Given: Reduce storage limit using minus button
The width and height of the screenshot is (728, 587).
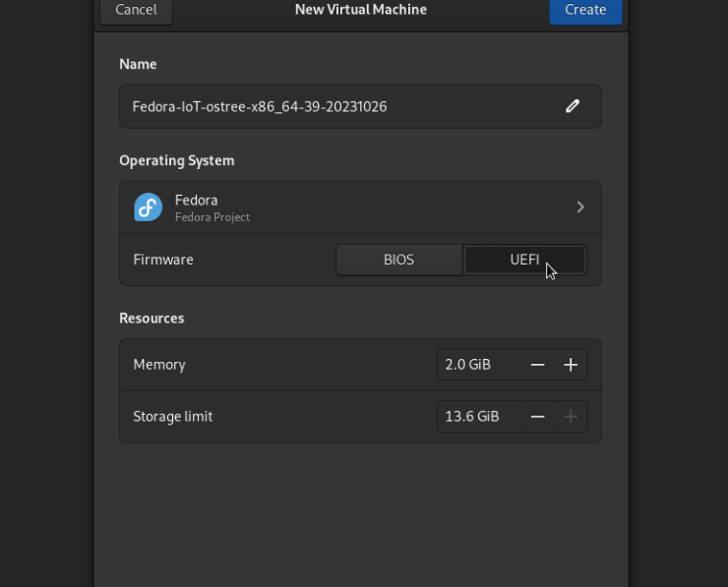Looking at the screenshot, I should 537,417.
